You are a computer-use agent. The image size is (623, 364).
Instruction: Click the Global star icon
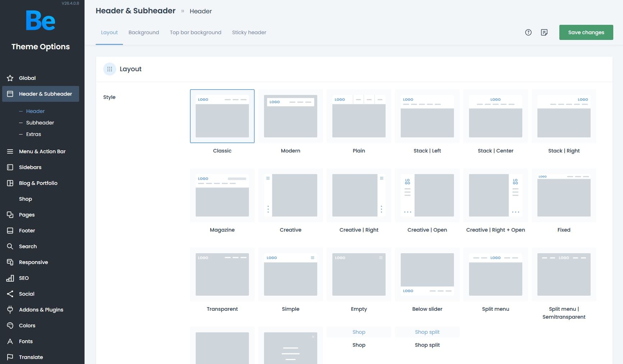[10, 78]
